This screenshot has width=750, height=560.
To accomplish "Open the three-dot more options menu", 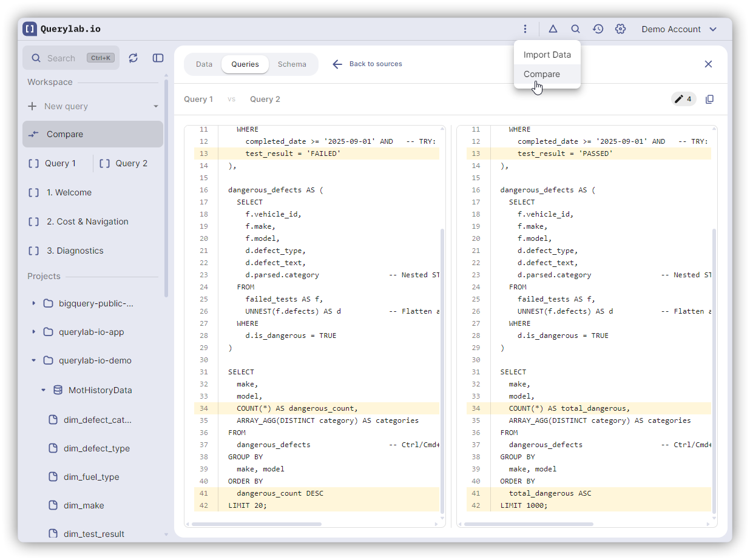I will (x=525, y=29).
